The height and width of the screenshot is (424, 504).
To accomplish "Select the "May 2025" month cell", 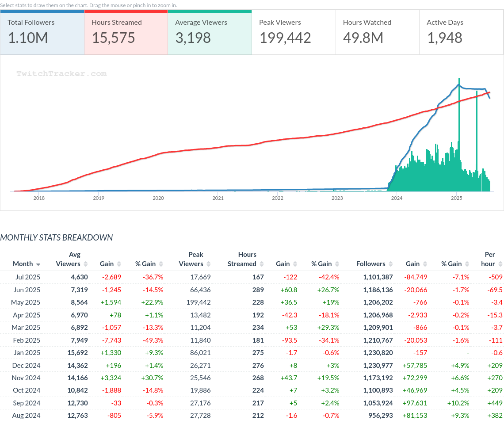I will click(26, 302).
